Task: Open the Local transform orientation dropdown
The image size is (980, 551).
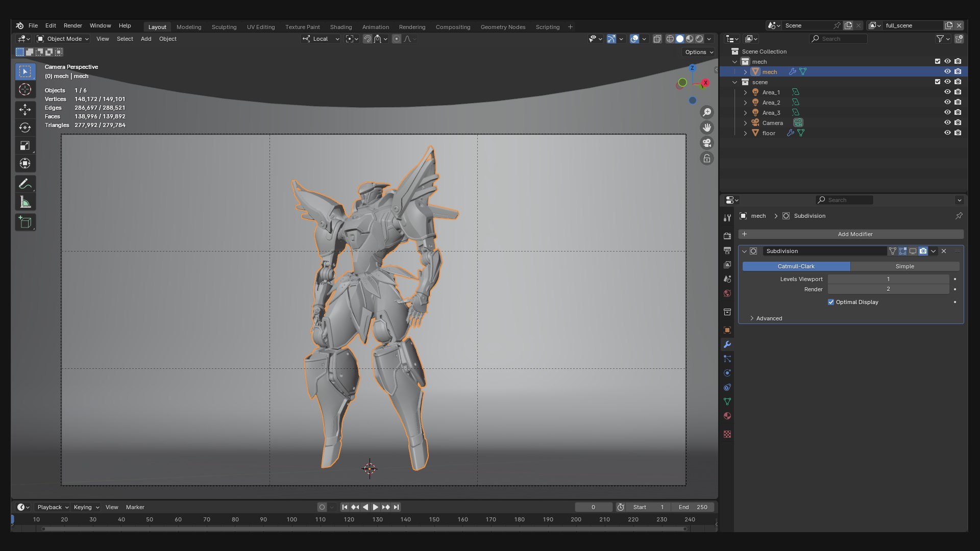Action: click(x=321, y=39)
